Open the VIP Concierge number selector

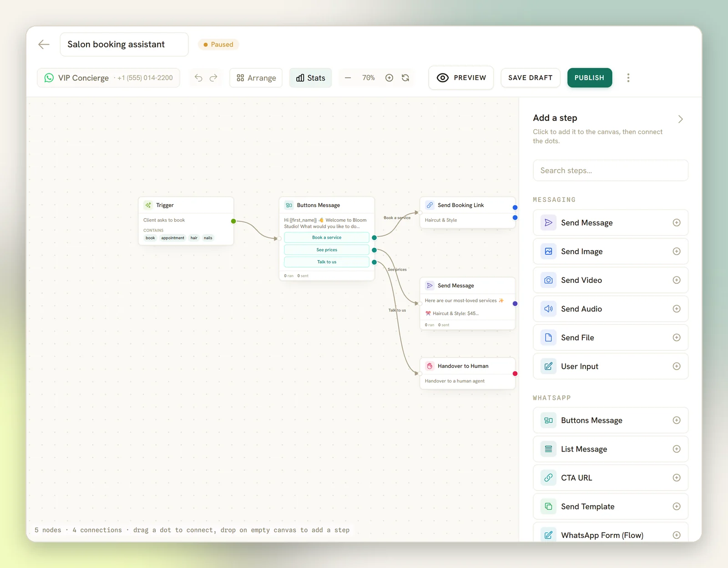pyautogui.click(x=108, y=78)
